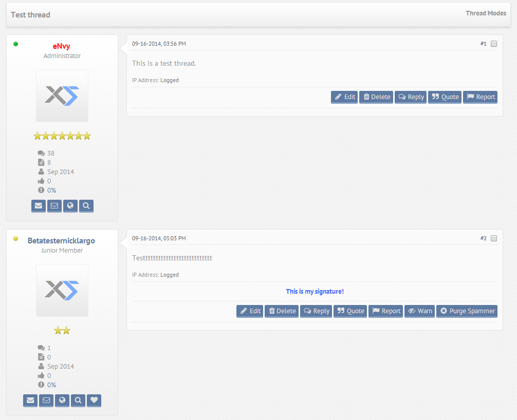The height and width of the screenshot is (420, 517).
Task: Report post #2
Action: [x=386, y=311]
